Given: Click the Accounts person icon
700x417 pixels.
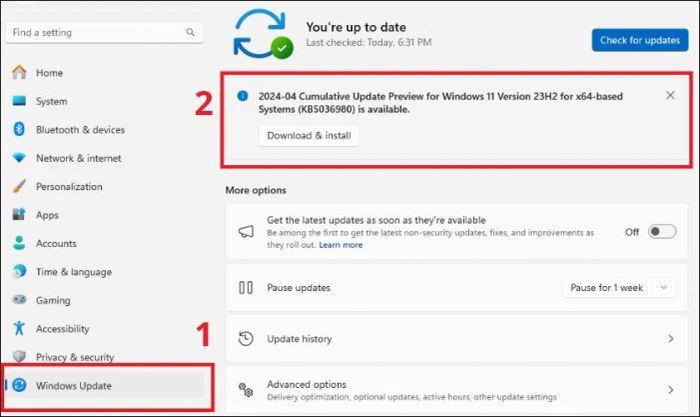Looking at the screenshot, I should click(x=19, y=243).
